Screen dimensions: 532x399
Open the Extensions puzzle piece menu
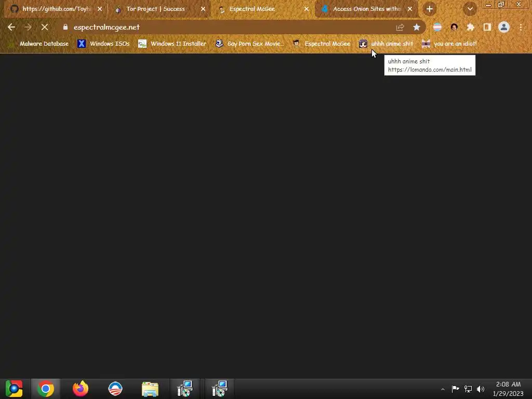471,28
